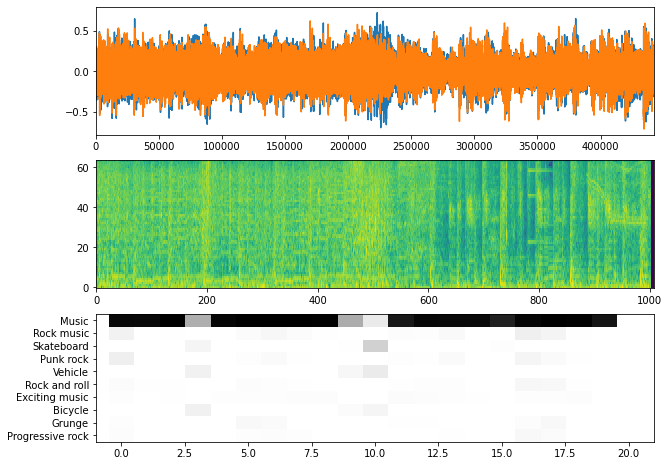Click the "Bicycle" row label
Screen dimensions: 669x466
[71, 411]
